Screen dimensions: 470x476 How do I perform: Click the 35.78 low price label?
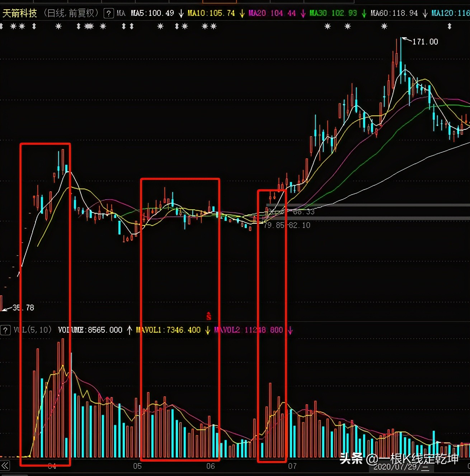coord(23,308)
